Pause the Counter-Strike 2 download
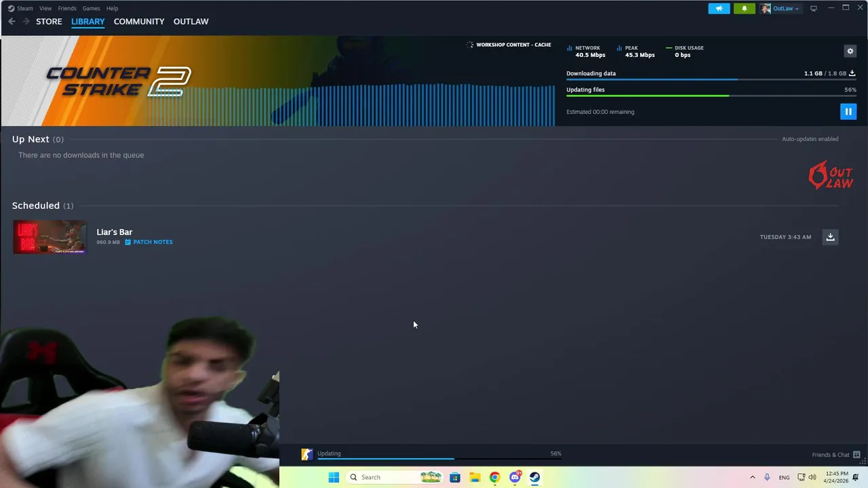The height and width of the screenshot is (488, 868). [848, 112]
